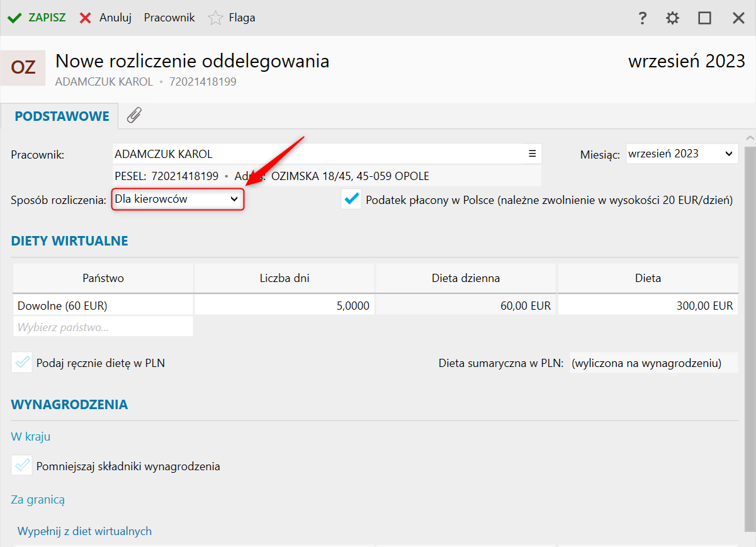The image size is (756, 547).
Task: Click the Wybierz państwo... field
Action: click(103, 327)
